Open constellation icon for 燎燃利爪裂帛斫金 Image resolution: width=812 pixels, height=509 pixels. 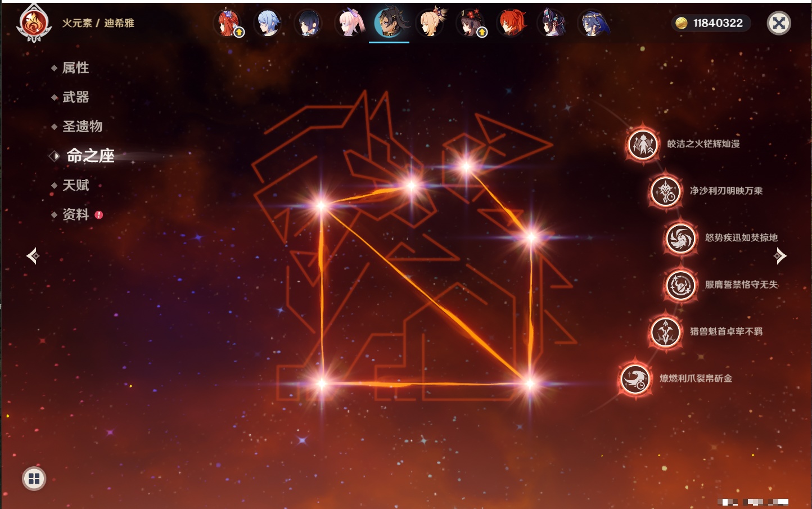(635, 379)
